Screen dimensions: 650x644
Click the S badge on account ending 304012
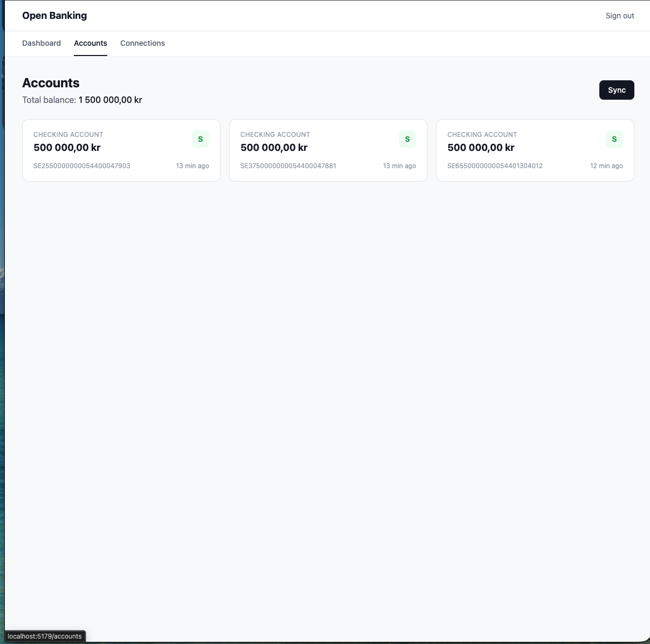click(614, 139)
